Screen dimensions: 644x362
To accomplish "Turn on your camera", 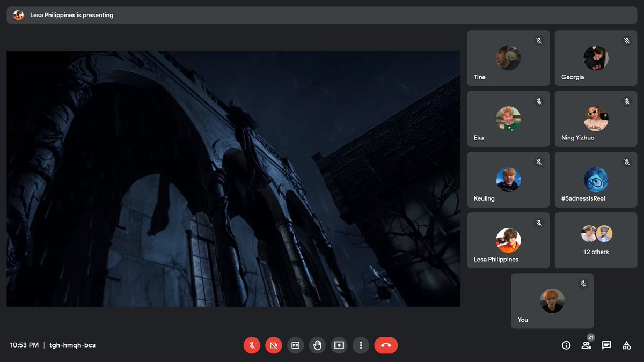I will (274, 345).
